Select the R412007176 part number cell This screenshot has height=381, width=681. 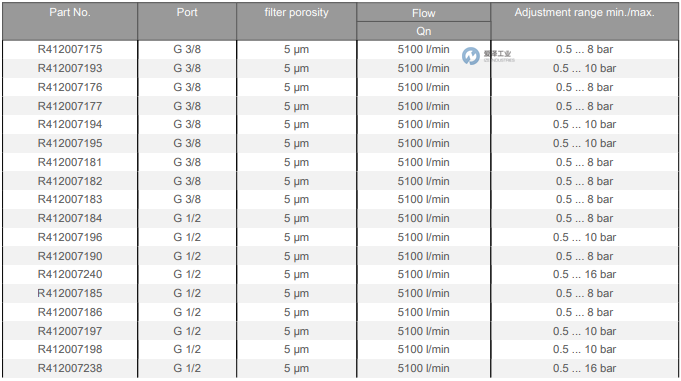click(70, 87)
